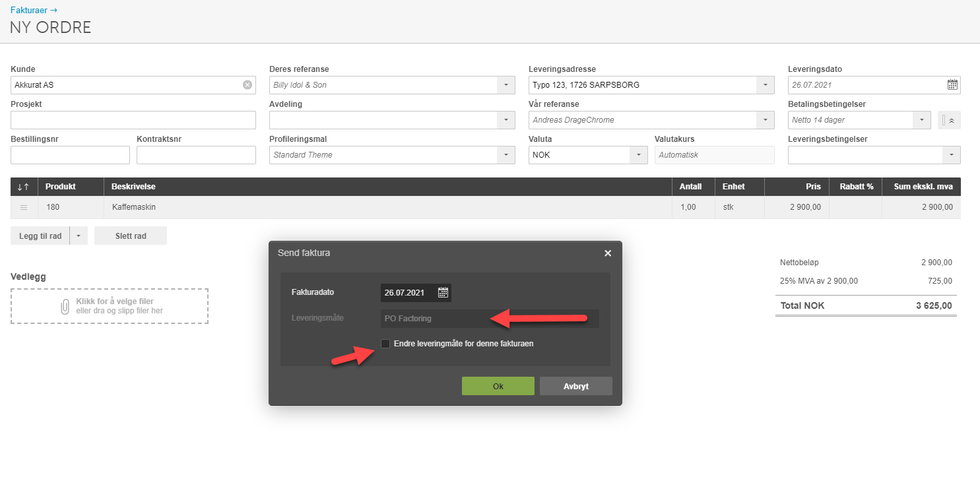Go back via the Fakturaer breadcrumb link
The width and height of the screenshot is (980, 477).
point(34,10)
